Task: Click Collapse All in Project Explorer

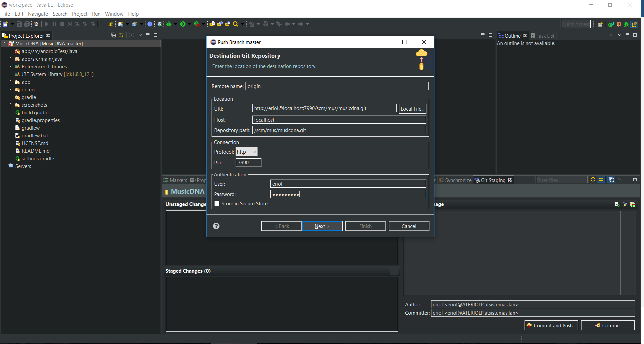Action: pos(113,35)
